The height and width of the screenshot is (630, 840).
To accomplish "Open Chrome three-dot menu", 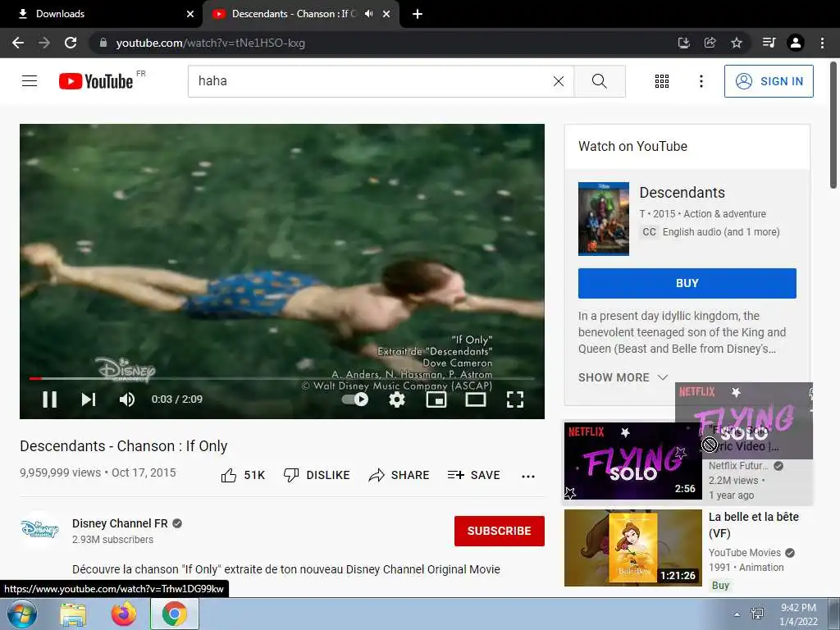I will point(822,43).
